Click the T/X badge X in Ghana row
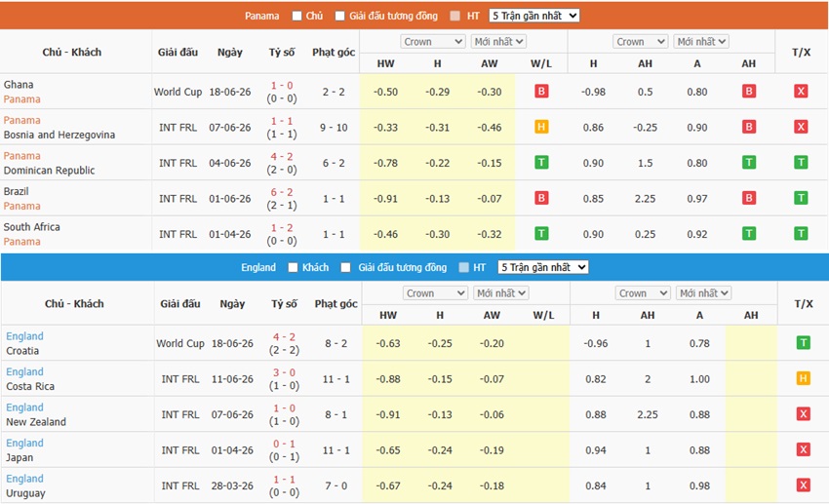This screenshot has height=504, width=829. coord(801,92)
